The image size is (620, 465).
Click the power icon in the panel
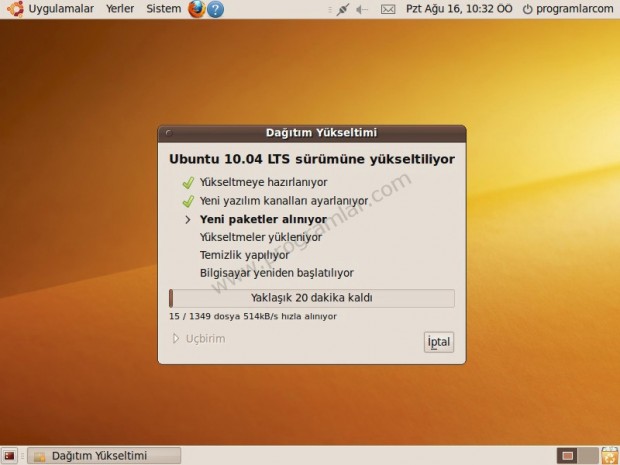tap(527, 9)
